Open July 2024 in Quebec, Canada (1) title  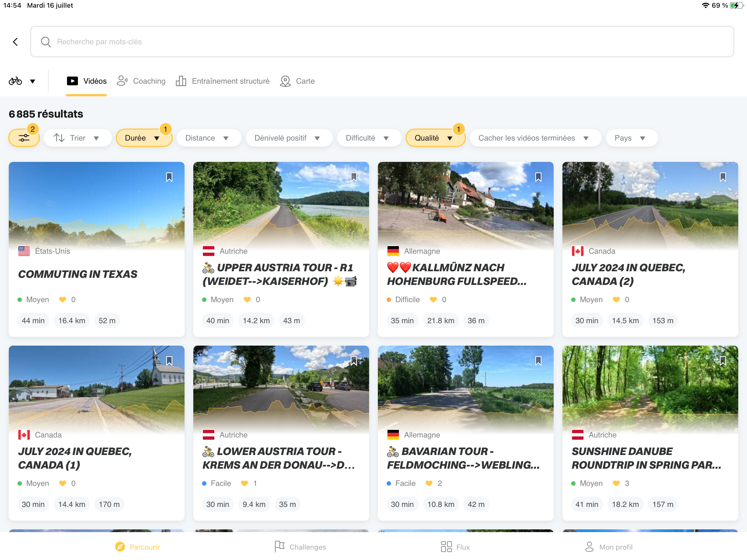click(75, 458)
